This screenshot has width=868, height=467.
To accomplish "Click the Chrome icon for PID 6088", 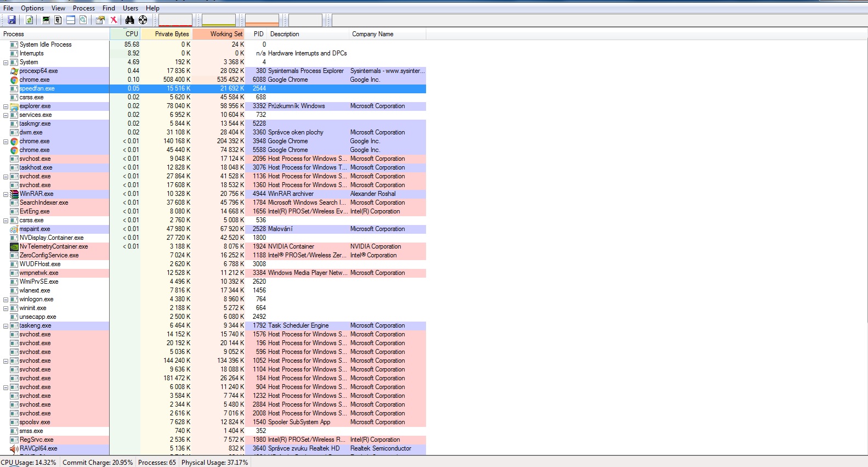I will (x=14, y=80).
